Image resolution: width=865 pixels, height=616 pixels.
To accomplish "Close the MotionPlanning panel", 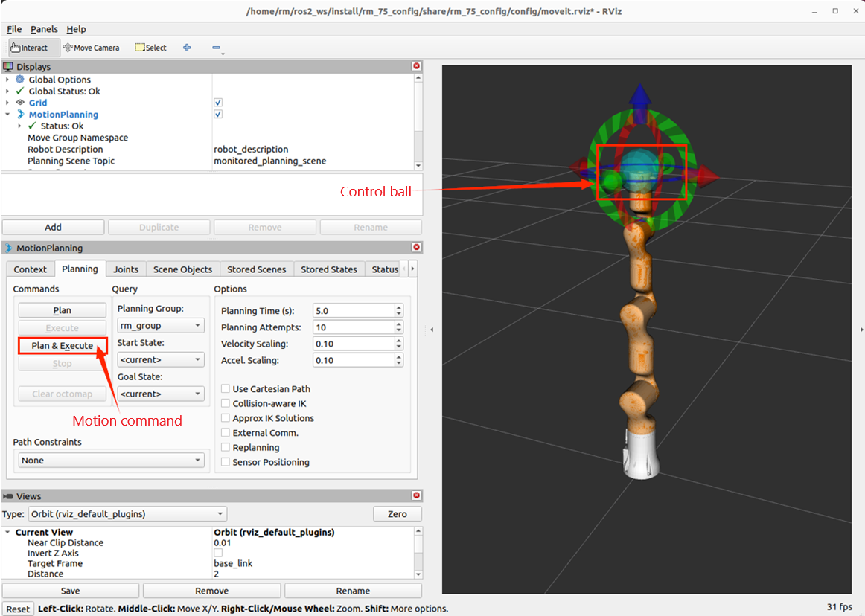I will [x=416, y=248].
